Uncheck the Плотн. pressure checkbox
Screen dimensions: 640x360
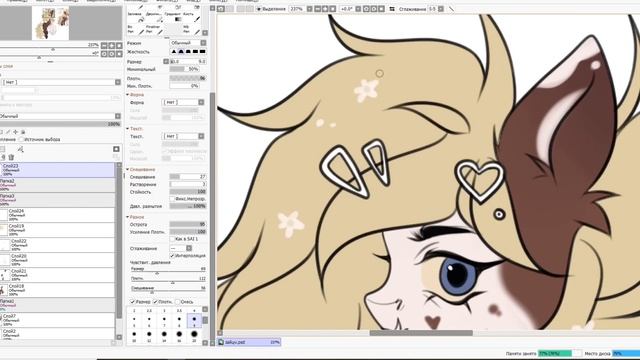[x=155, y=302]
